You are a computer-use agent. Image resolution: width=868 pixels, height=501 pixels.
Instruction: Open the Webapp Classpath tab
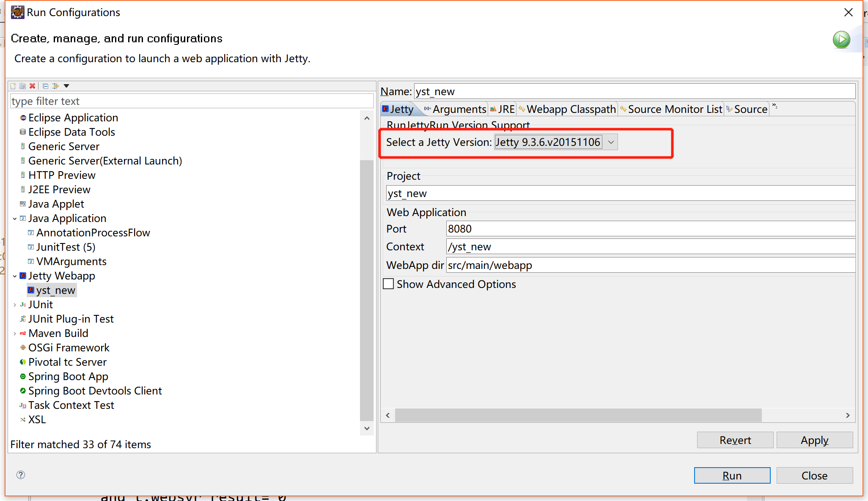567,109
